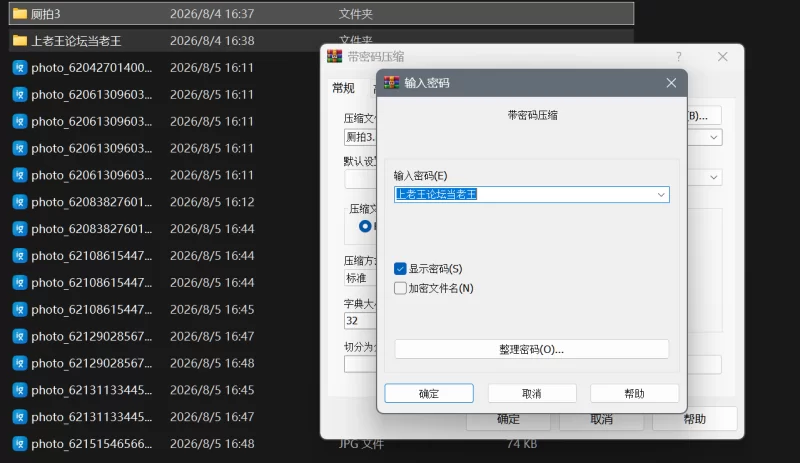
Task: Click 帮助 in the 输入密码 dialog
Action: [x=634, y=394]
